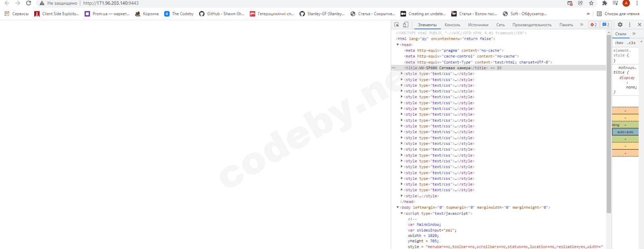Image resolution: width=644 pixels, height=249 pixels.
Task: Bookmark this page with the star icon
Action: 591,3
